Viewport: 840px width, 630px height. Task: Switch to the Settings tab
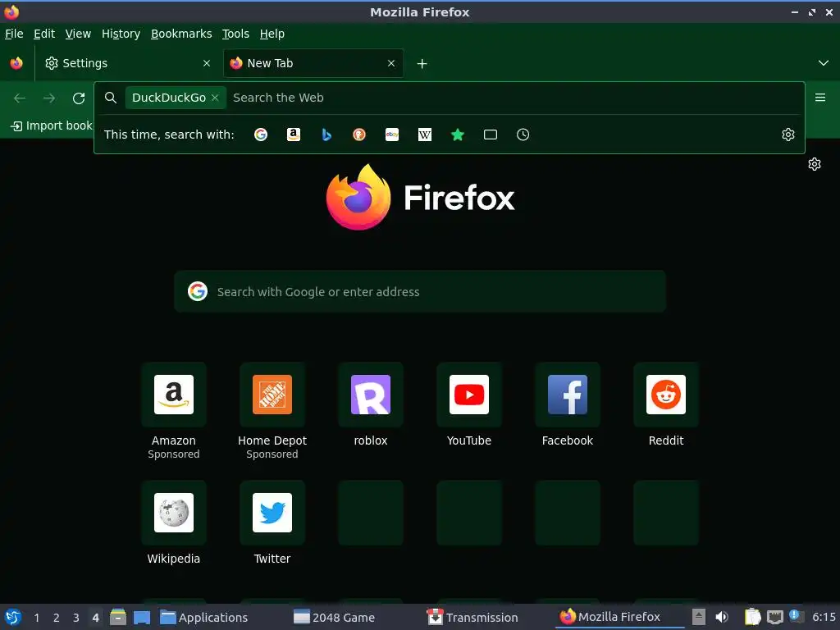128,63
